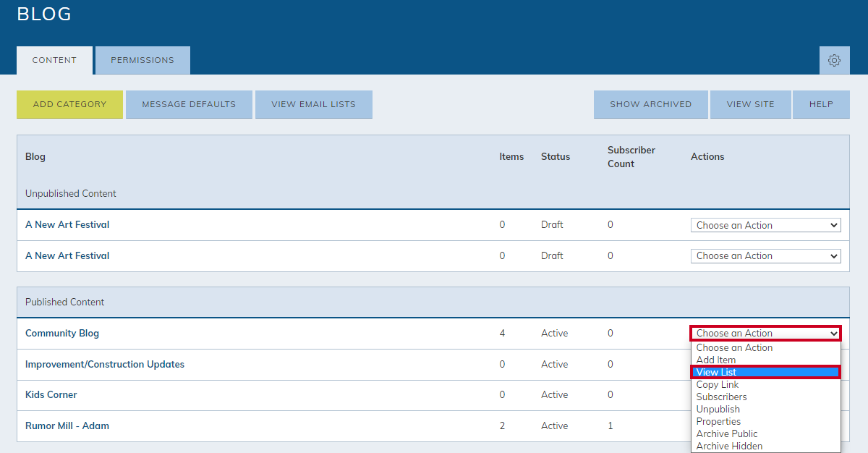Image resolution: width=868 pixels, height=453 pixels.
Task: Select Subscribers from the action list
Action: point(766,397)
